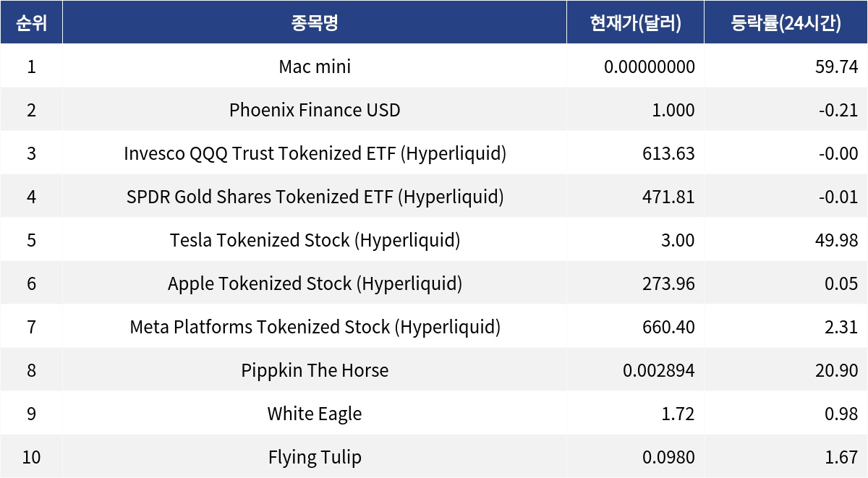Click rank number 10 cell
This screenshot has width=868, height=478.
click(31, 457)
